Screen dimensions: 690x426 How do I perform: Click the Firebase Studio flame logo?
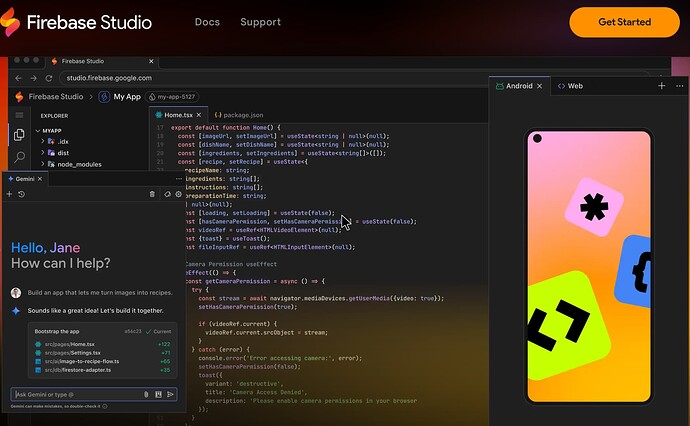pos(10,22)
